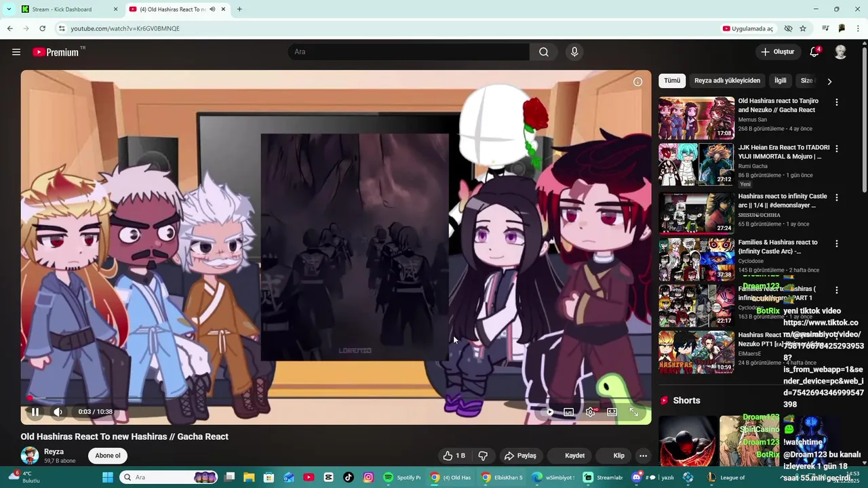The height and width of the screenshot is (488, 868).
Task: Open a new browser tab
Action: click(x=239, y=9)
